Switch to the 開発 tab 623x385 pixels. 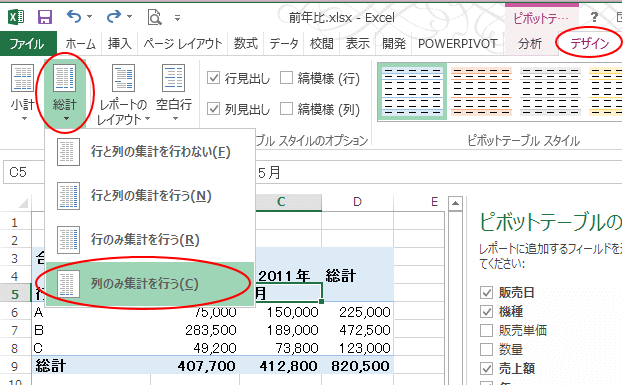pos(394,43)
